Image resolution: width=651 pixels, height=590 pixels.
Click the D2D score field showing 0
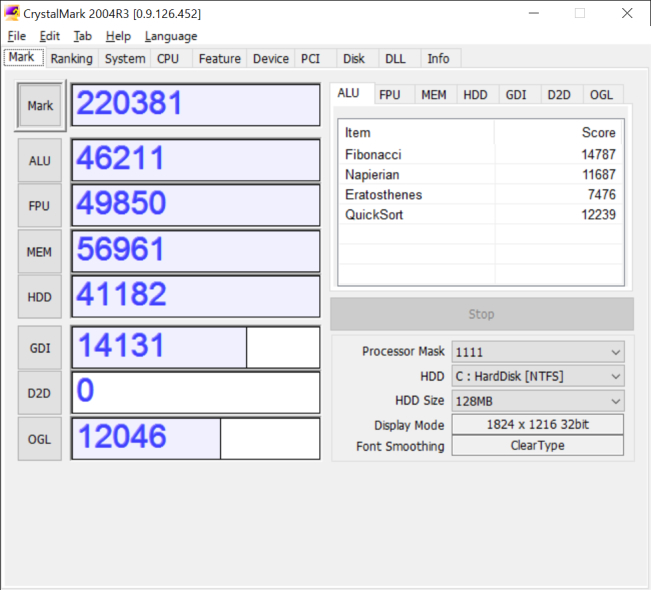click(x=196, y=393)
